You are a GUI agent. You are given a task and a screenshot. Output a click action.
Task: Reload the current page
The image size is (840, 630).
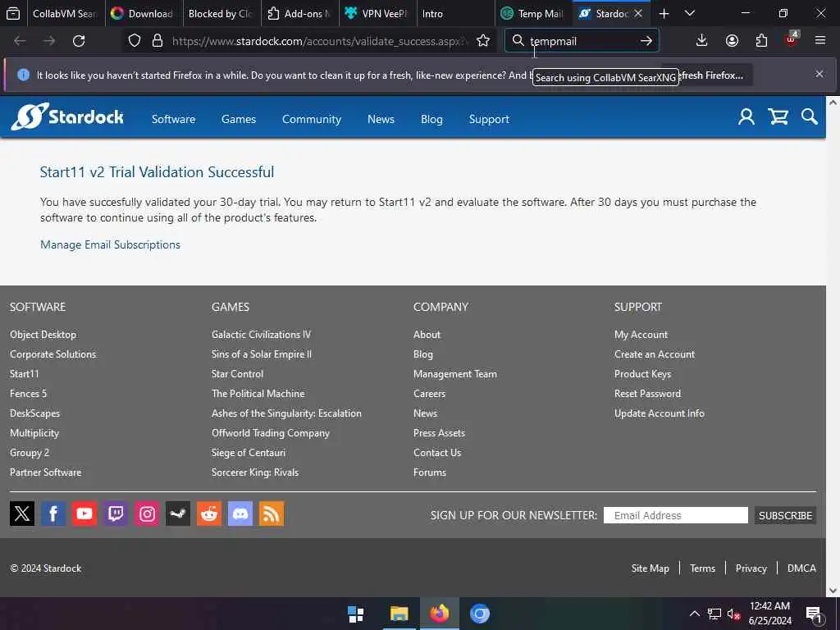tap(79, 41)
